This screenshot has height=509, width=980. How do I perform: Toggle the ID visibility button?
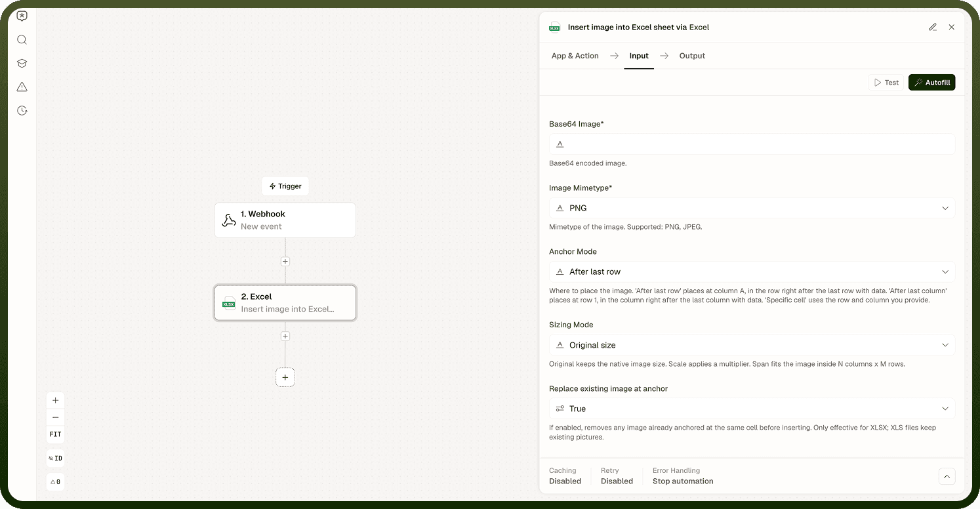pyautogui.click(x=56, y=458)
